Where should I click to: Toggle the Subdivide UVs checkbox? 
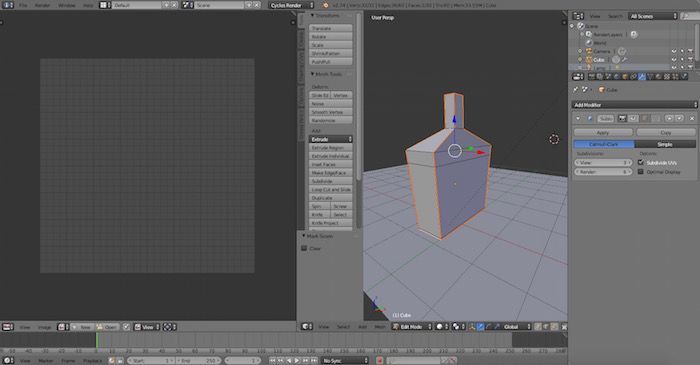coord(641,163)
